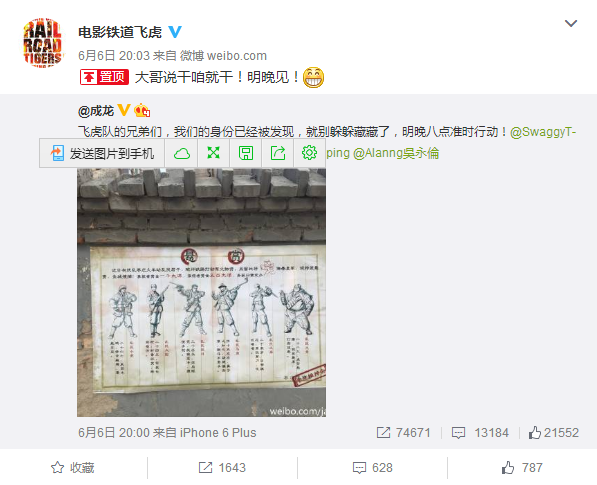This screenshot has height=485, width=597.
Task: Click the fullscreen expand arrows icon
Action: pyautogui.click(x=214, y=153)
